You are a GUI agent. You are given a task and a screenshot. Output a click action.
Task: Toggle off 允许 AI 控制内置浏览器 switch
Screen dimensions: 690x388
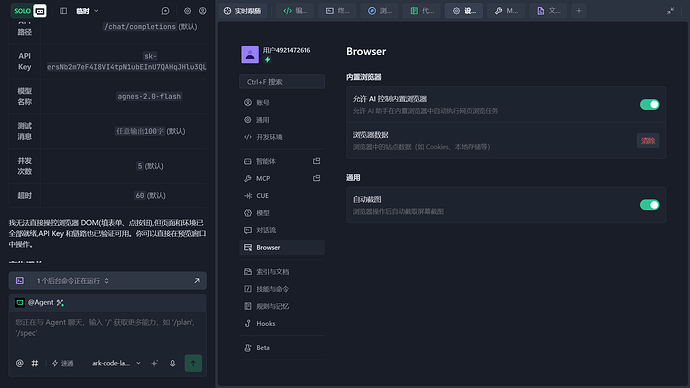pyautogui.click(x=650, y=104)
